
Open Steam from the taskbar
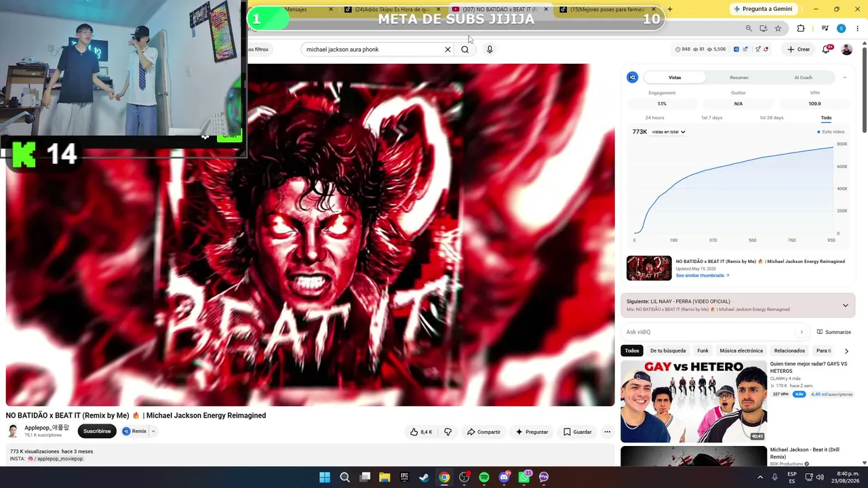click(424, 477)
